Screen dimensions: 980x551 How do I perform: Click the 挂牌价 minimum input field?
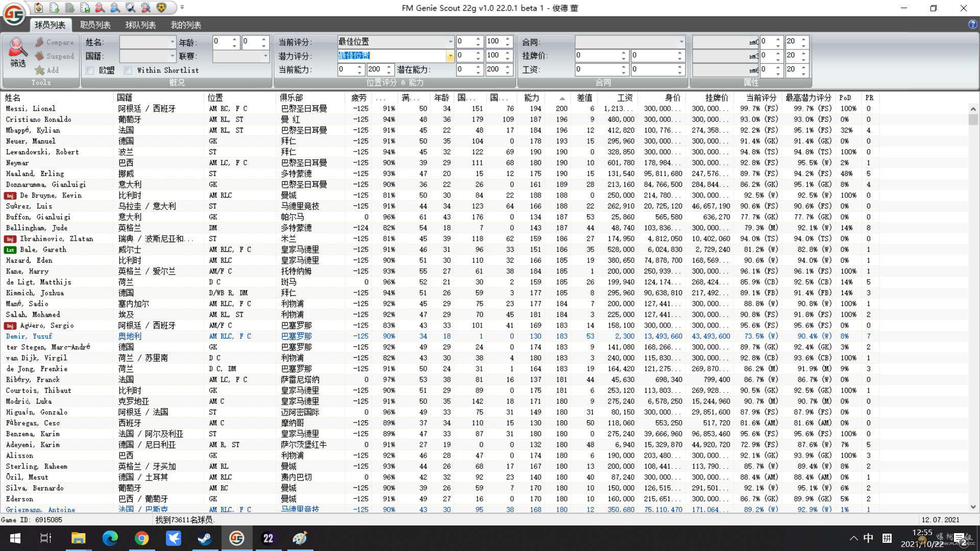[597, 56]
